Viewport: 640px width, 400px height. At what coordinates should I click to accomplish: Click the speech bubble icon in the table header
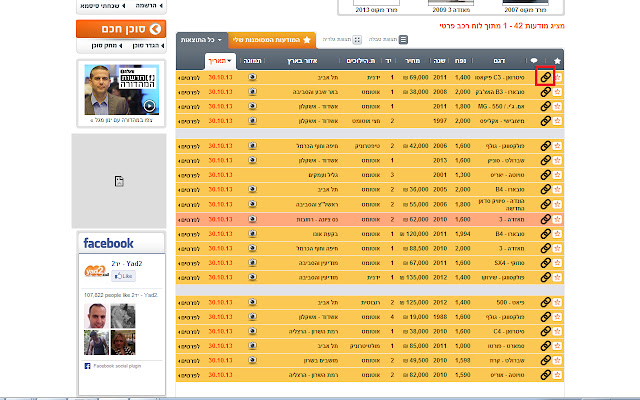tap(534, 60)
